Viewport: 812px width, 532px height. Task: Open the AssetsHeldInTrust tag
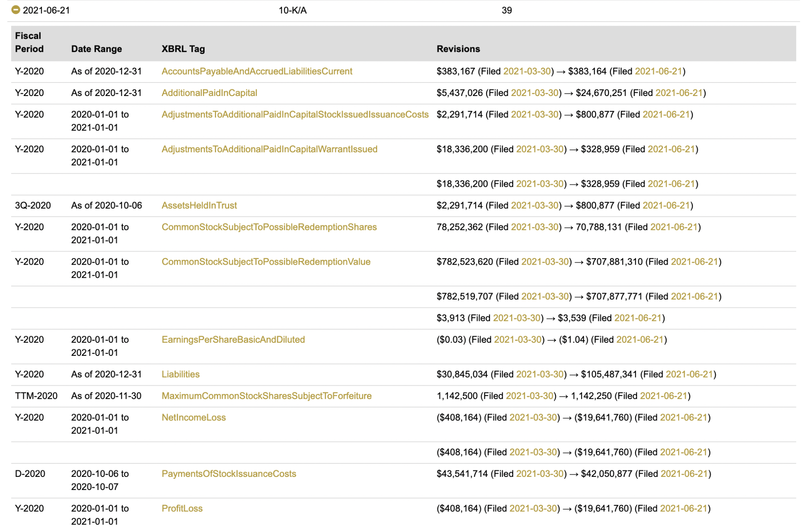(x=199, y=206)
